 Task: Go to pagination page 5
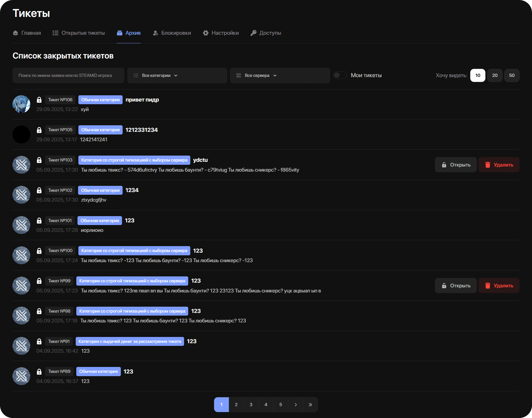coord(281,405)
